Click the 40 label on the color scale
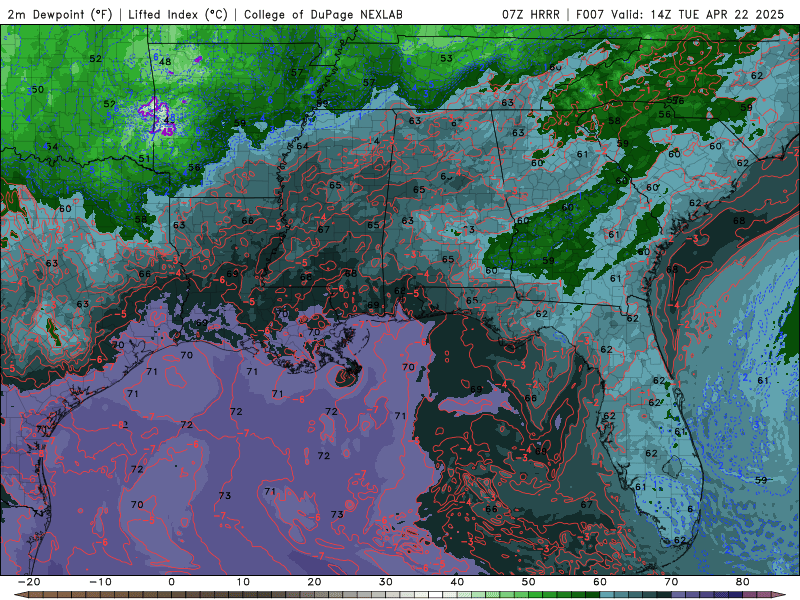 457,582
